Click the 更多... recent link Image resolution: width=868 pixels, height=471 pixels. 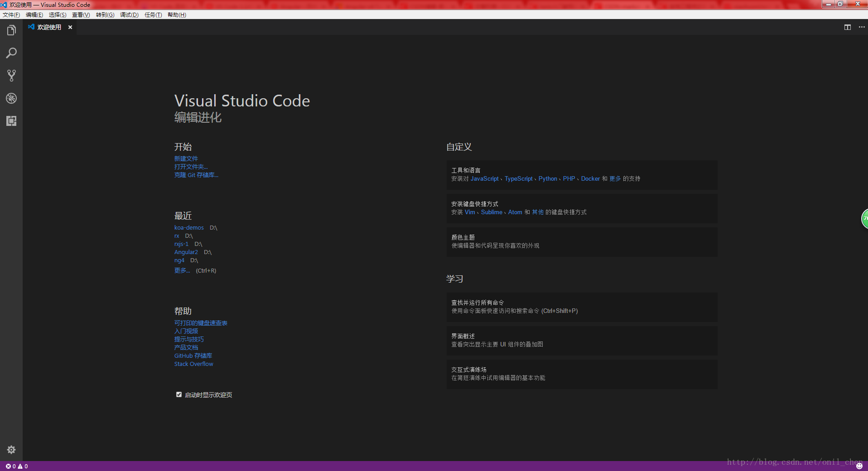(x=182, y=270)
